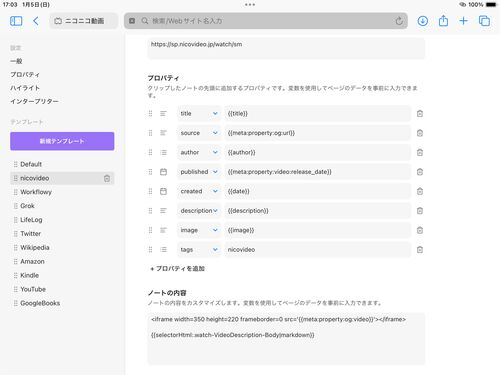Delete the author property row
Screen dimensions: 500x375
420,152
